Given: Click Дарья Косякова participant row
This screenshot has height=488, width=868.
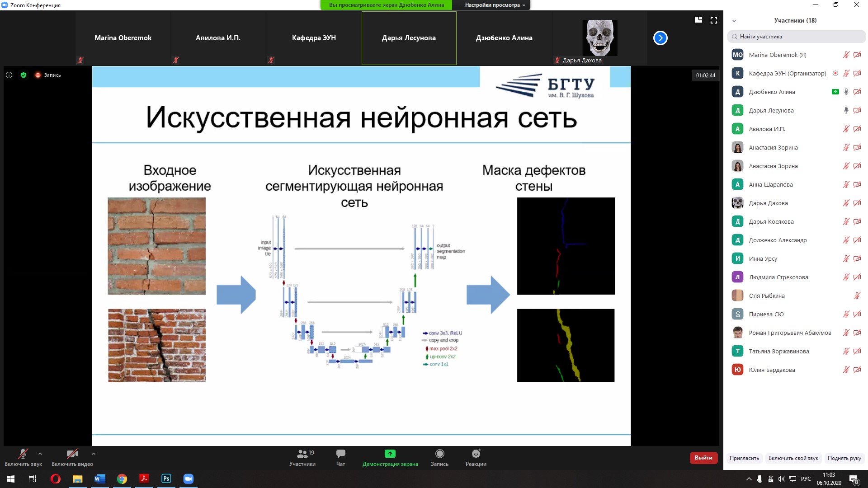Looking at the screenshot, I should [x=797, y=221].
